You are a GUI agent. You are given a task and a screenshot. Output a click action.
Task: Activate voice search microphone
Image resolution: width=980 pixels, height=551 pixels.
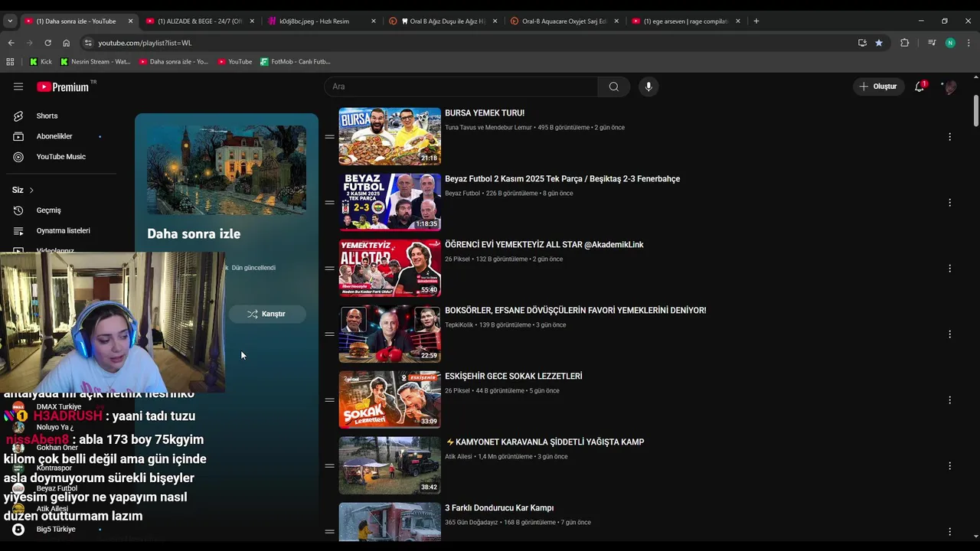point(648,86)
